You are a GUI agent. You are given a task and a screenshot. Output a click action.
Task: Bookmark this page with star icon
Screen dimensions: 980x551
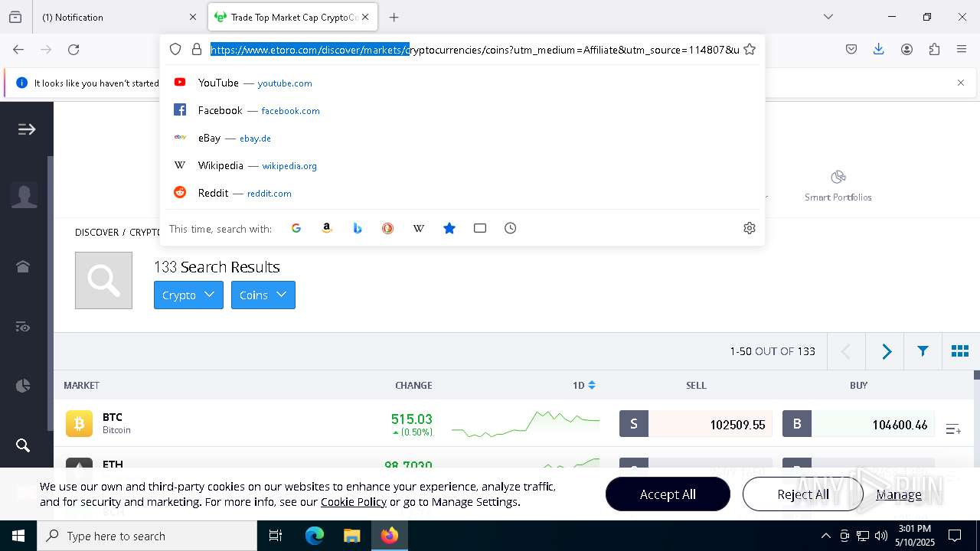(750, 49)
